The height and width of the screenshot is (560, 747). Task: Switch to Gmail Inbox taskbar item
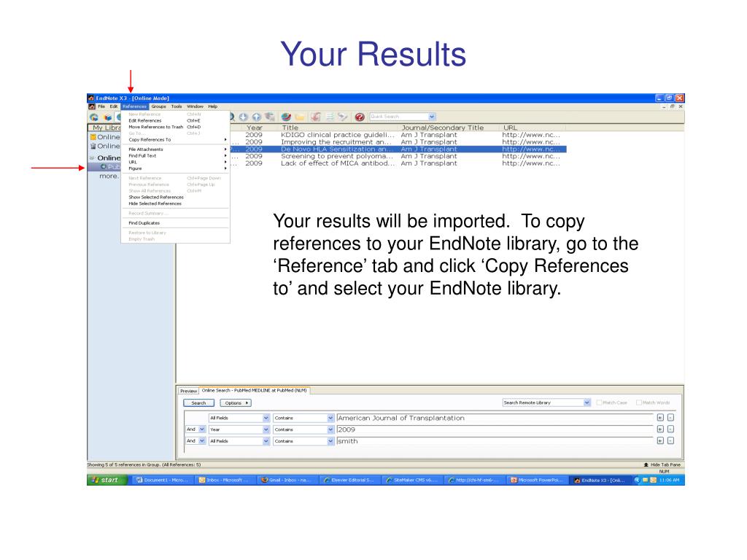pyautogui.click(x=286, y=480)
